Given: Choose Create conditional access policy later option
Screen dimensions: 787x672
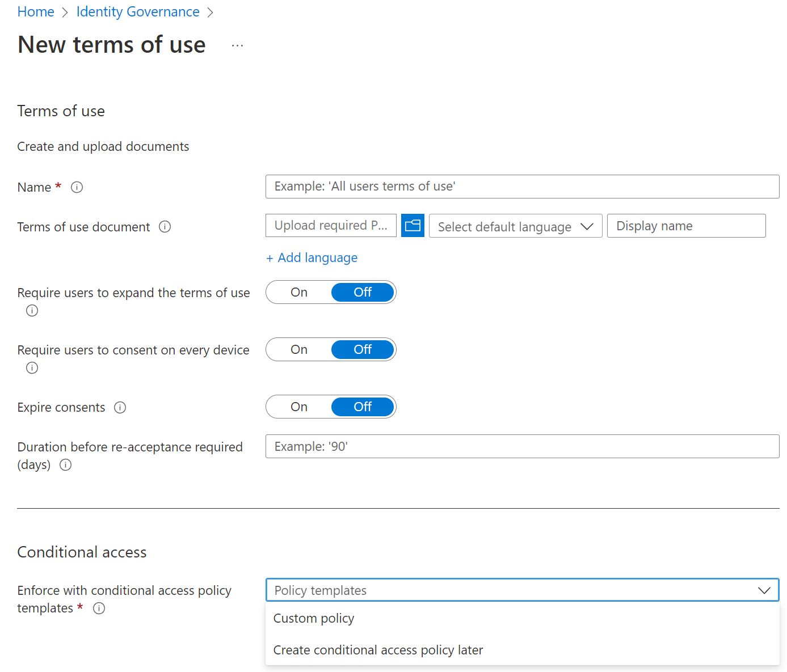Looking at the screenshot, I should click(x=377, y=650).
